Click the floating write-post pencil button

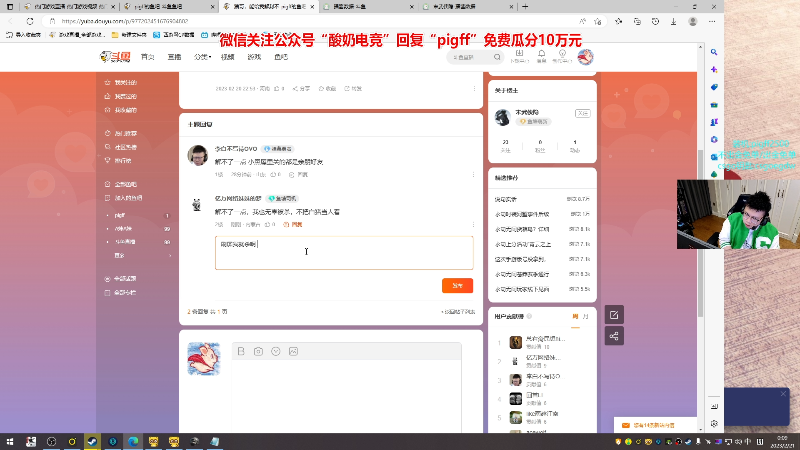pos(614,315)
